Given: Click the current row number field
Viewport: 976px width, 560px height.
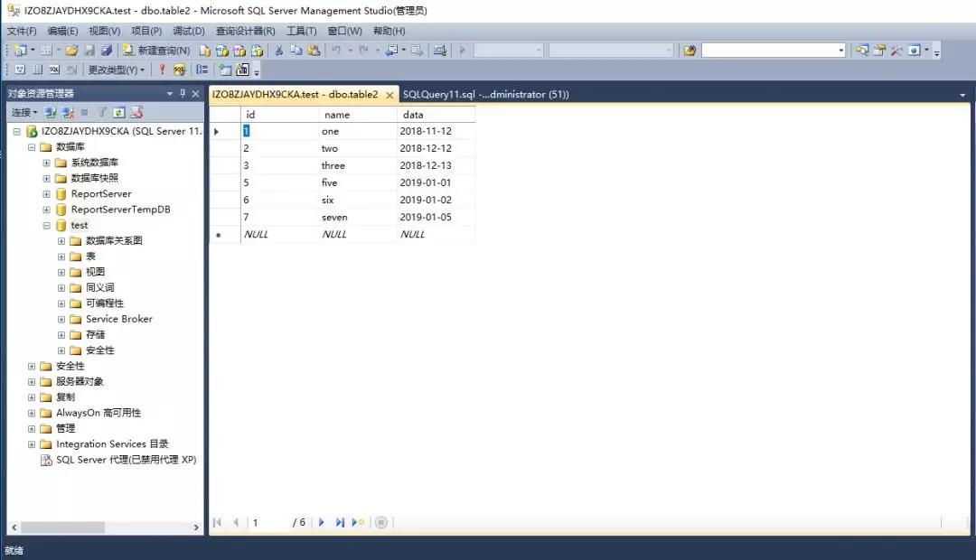Looking at the screenshot, I should tap(267, 522).
